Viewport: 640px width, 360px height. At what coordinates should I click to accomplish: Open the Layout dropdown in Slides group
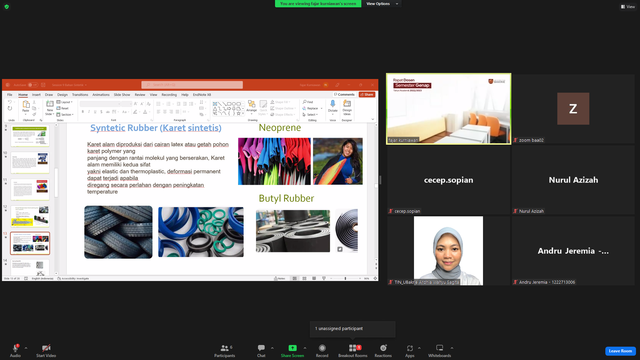pyautogui.click(x=64, y=102)
